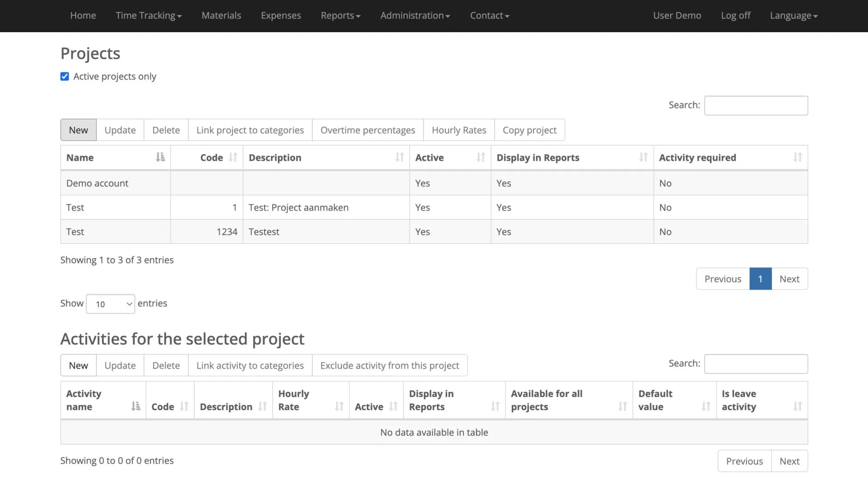Sort projects by Description column icon

click(x=399, y=157)
